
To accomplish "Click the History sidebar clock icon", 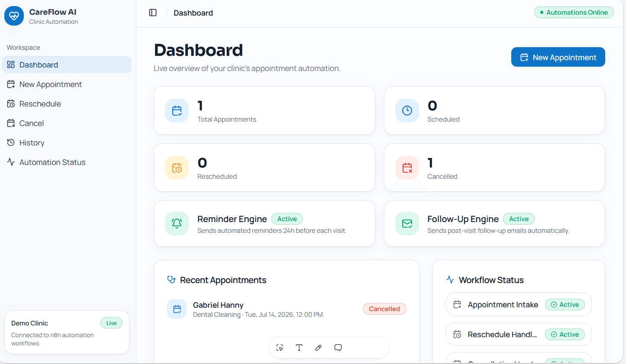I will coord(11,142).
